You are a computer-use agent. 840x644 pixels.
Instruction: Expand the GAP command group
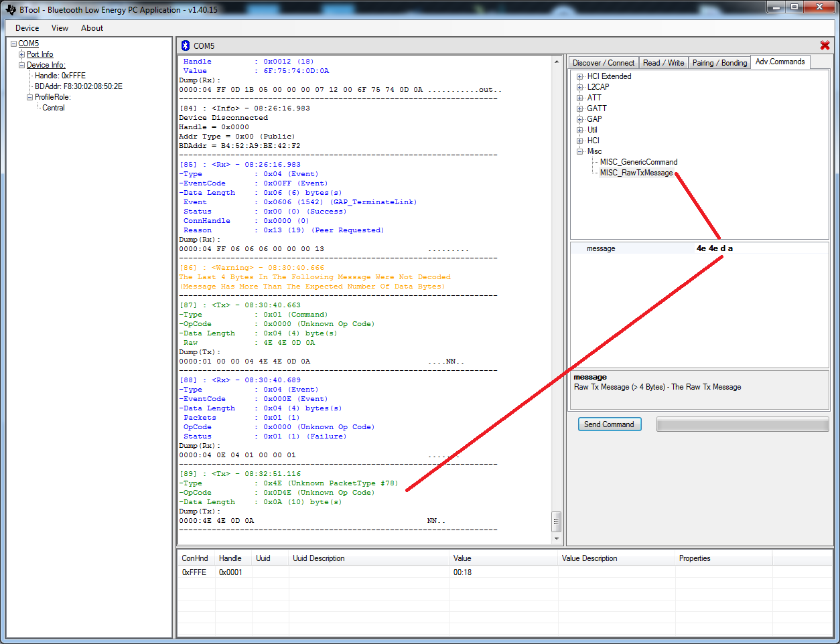[580, 119]
